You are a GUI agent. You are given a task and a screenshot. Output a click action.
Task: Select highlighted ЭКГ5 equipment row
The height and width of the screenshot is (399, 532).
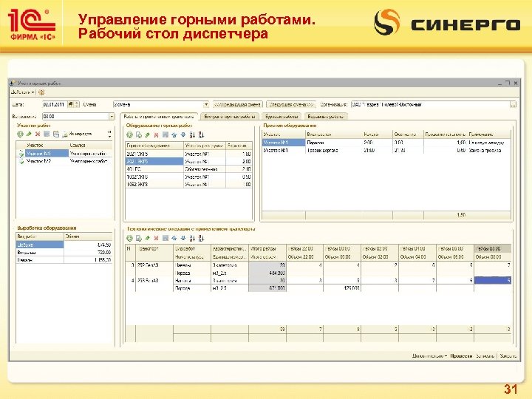(x=188, y=161)
